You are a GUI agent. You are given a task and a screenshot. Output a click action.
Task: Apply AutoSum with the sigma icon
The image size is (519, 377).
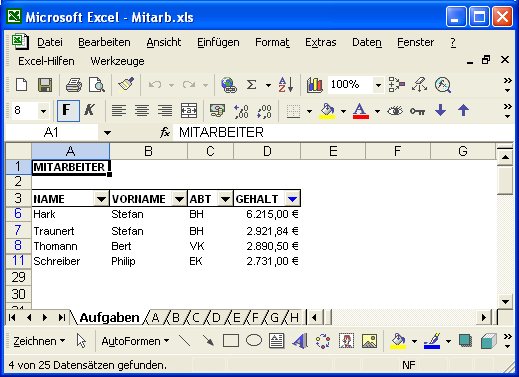point(252,85)
